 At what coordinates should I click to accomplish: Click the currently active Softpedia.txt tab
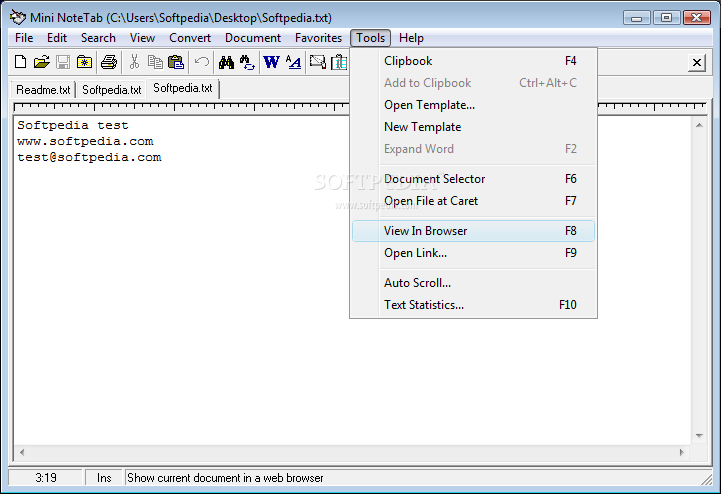point(183,88)
